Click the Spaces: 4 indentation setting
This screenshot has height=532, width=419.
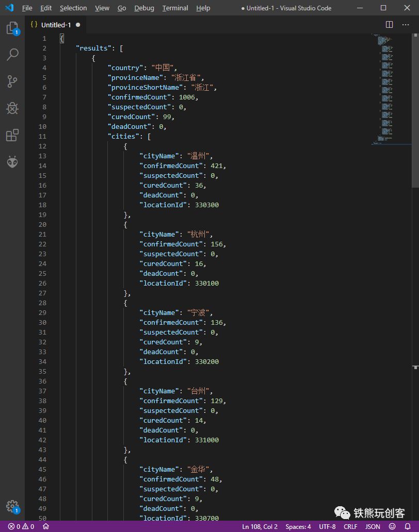(x=298, y=526)
